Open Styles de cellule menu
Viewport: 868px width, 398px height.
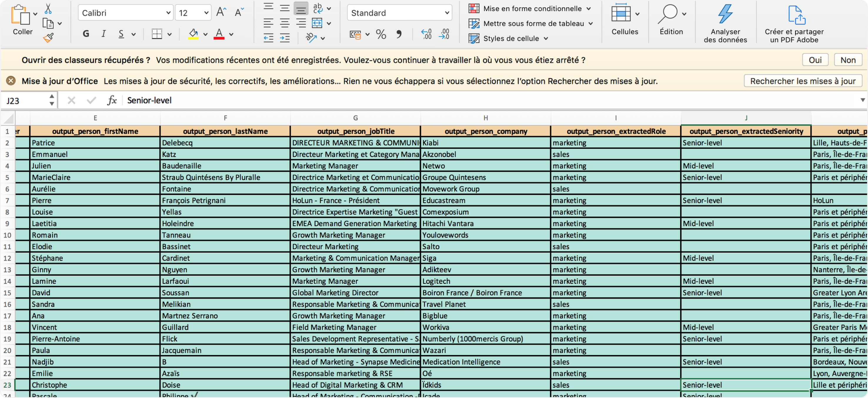coord(509,39)
